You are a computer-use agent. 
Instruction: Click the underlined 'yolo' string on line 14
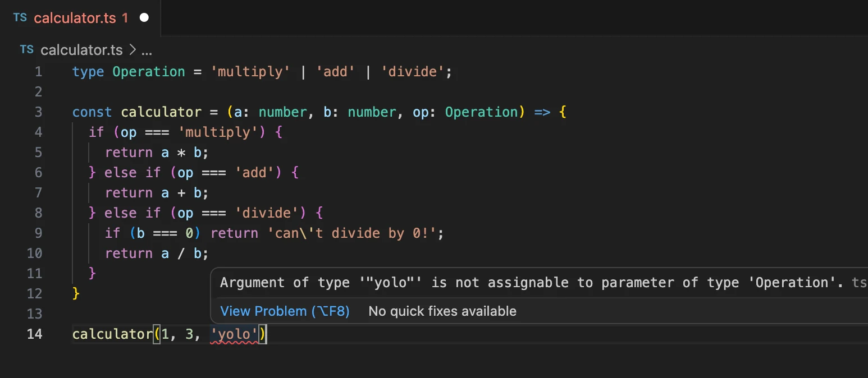234,334
